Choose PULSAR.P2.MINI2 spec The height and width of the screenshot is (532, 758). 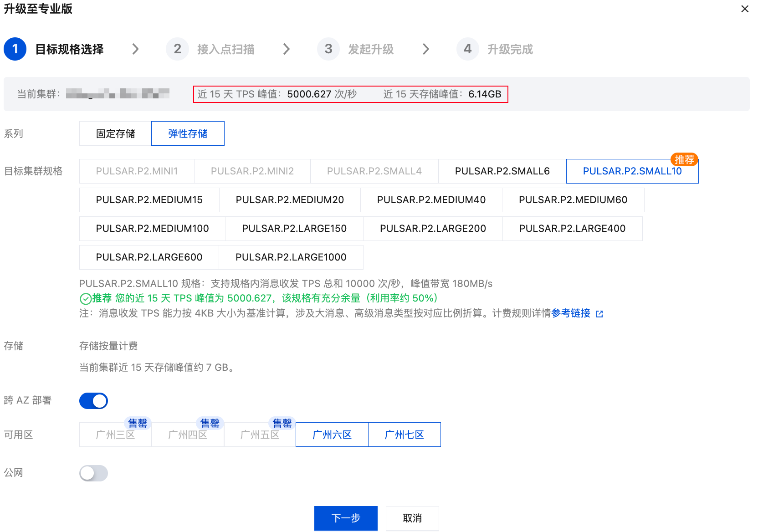pyautogui.click(x=252, y=171)
